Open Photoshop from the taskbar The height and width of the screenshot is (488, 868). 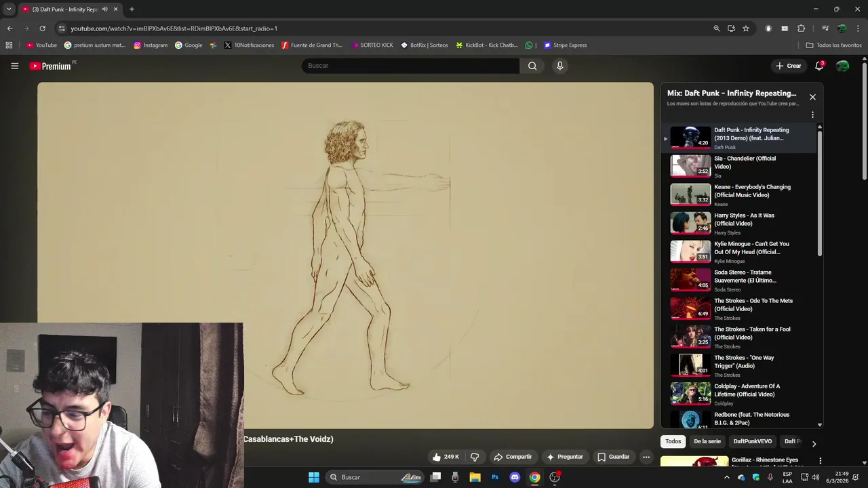[x=495, y=477]
